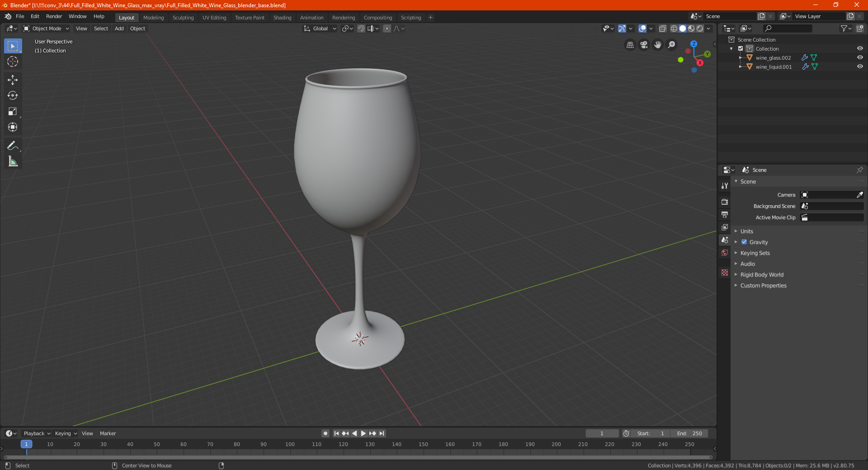868x470 pixels.
Task: Pick camera with eyedropper icon
Action: (859, 195)
